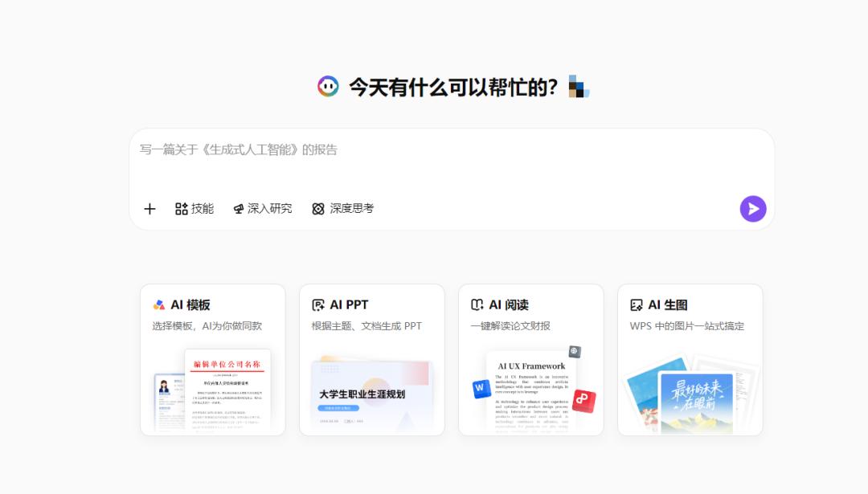Click the blue Word W icon
This screenshot has height=494, width=868.
(x=481, y=389)
